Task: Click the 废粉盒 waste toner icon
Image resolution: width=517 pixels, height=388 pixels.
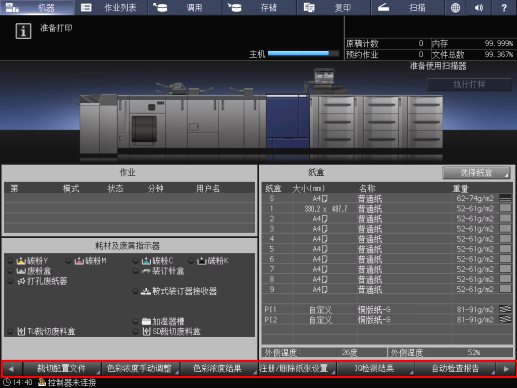Action: coord(21,271)
